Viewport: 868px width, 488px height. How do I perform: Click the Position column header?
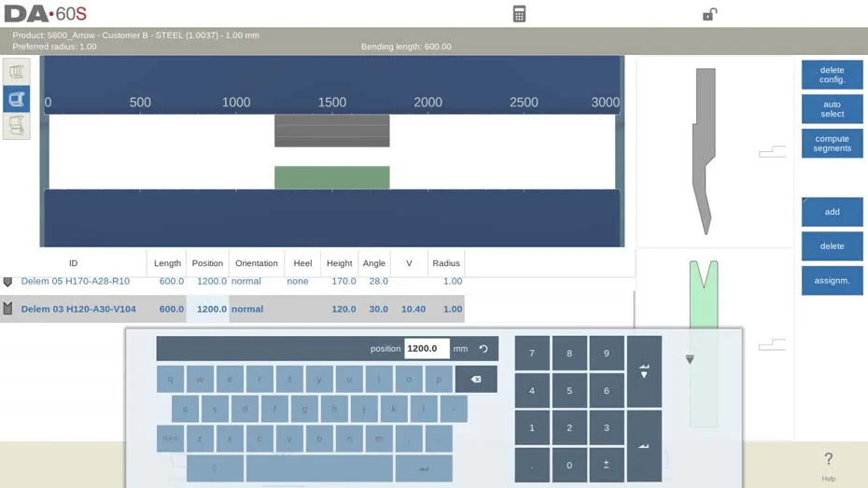coord(207,263)
